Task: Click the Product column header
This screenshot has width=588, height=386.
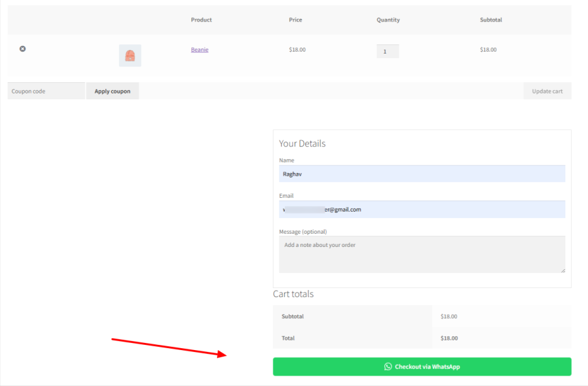Action: tap(201, 20)
